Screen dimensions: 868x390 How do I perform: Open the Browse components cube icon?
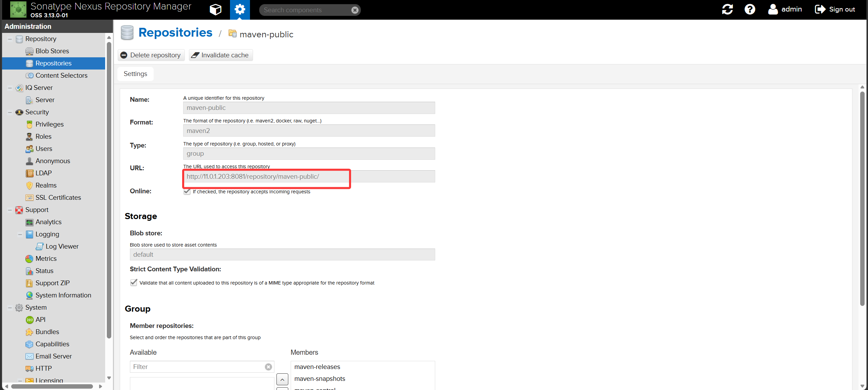pyautogui.click(x=215, y=9)
